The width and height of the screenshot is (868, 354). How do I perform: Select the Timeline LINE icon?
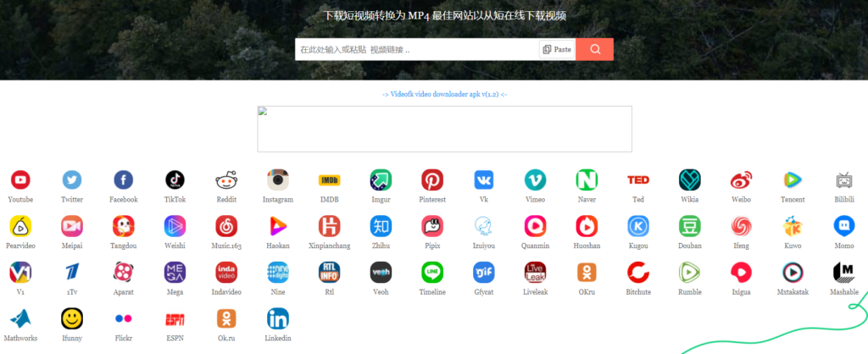tap(432, 272)
